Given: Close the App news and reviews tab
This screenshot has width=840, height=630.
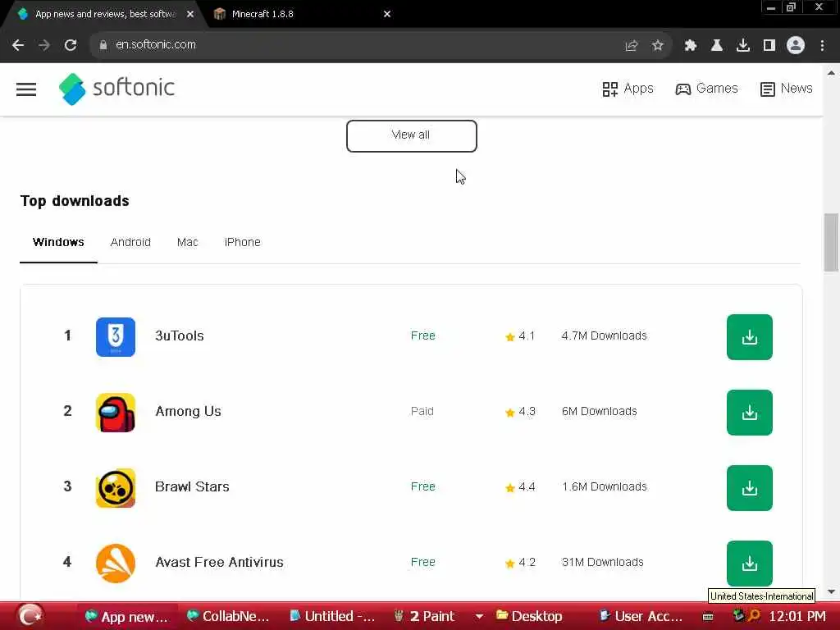Looking at the screenshot, I should [x=190, y=15].
